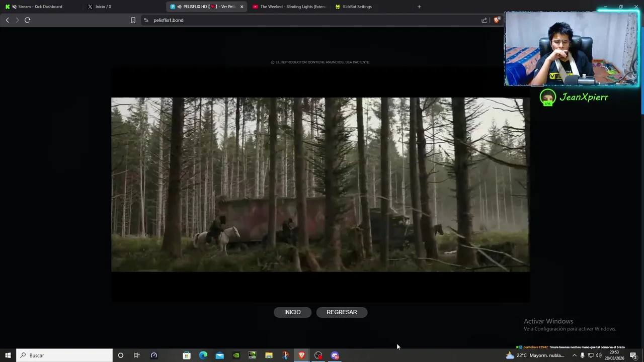Image resolution: width=644 pixels, height=362 pixels.
Task: Open a new tab with the plus button
Action: [x=419, y=7]
